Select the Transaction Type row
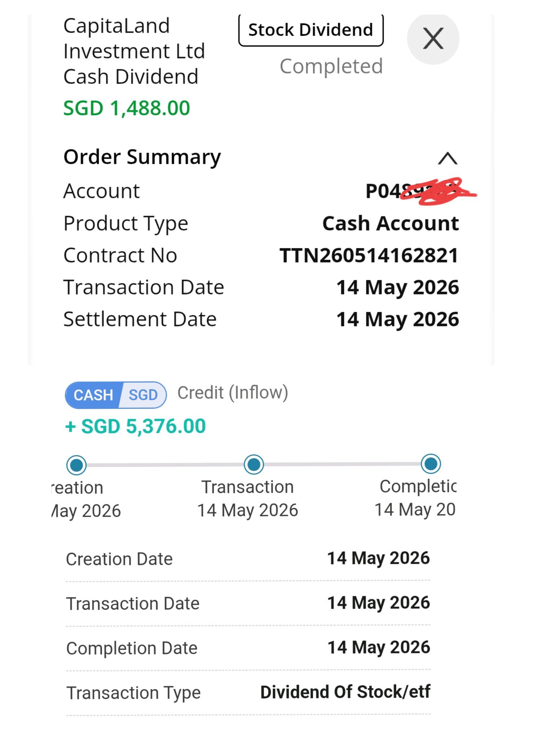Viewport: 560px width, 738px height. point(248,693)
